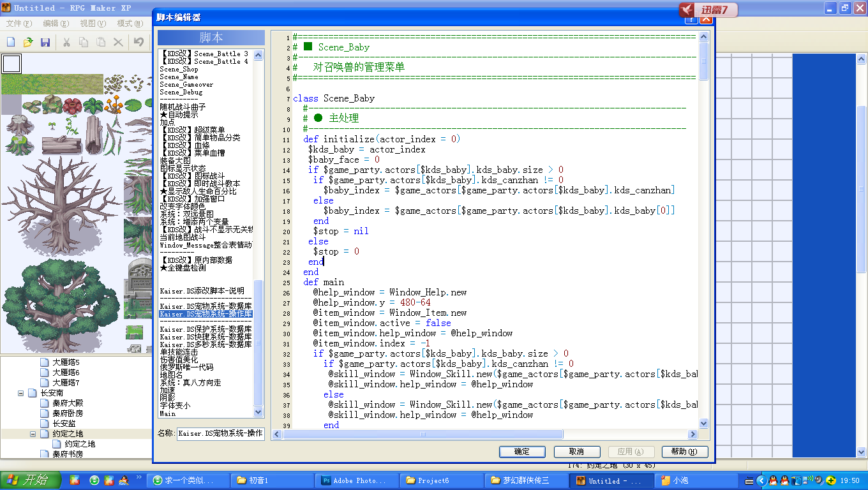Select the 大雁塔6 map in tree

[66, 373]
